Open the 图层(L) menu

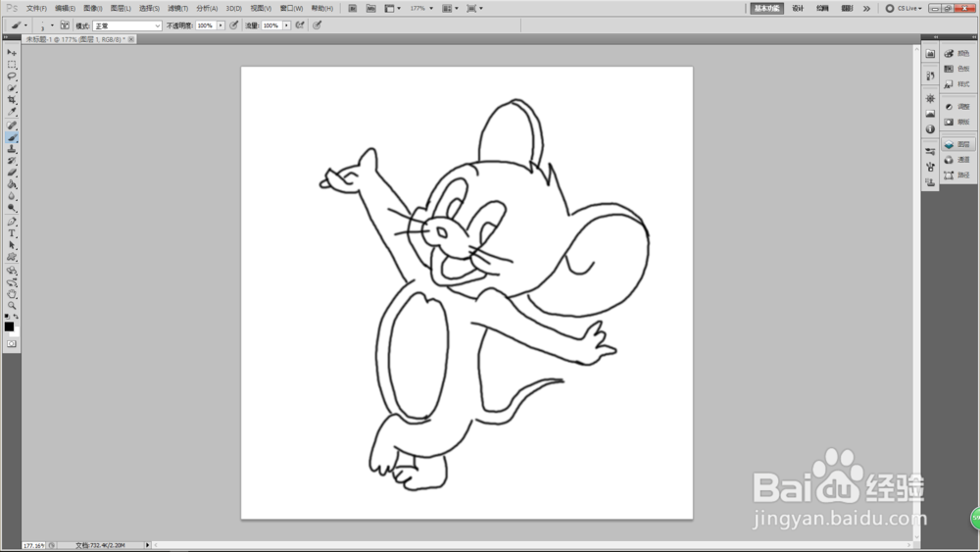[121, 8]
